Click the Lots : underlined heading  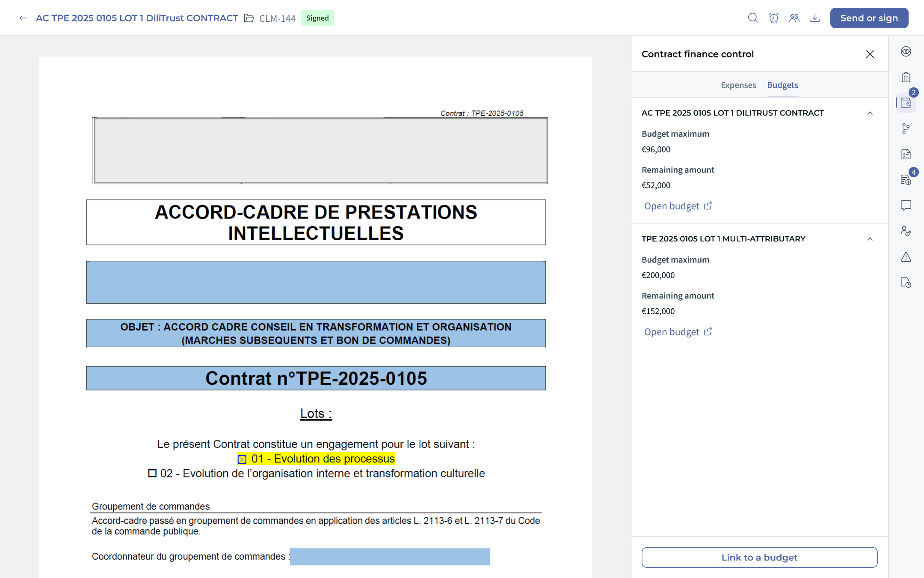click(316, 414)
